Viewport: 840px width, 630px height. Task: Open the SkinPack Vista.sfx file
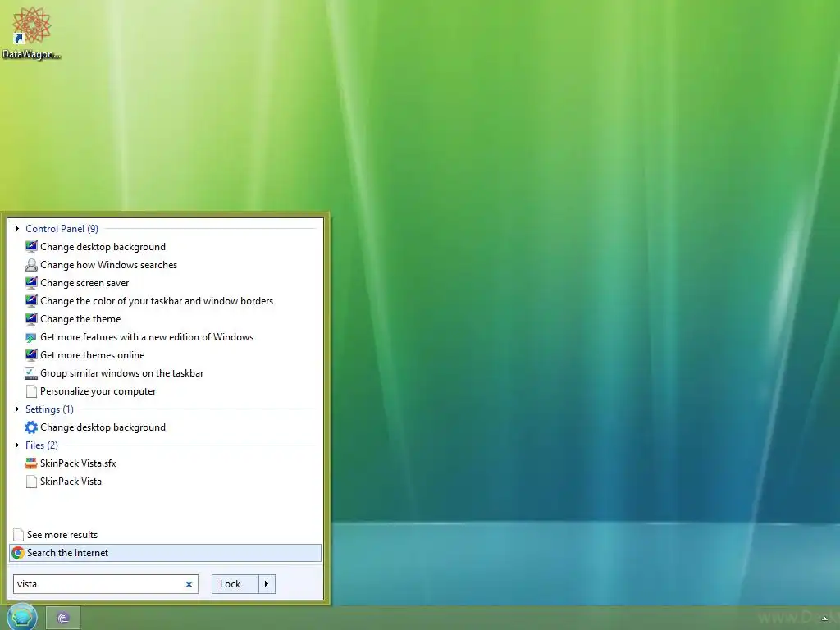[78, 463]
